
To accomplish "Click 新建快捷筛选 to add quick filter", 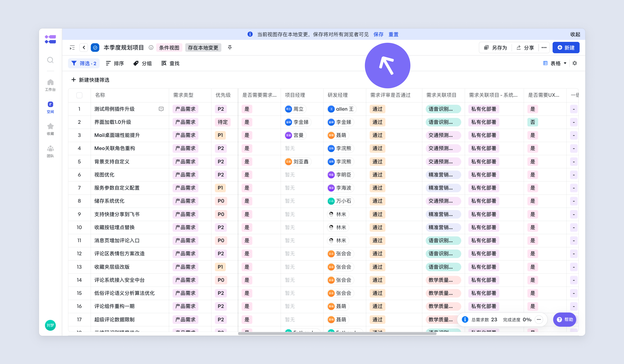I will [x=90, y=80].
